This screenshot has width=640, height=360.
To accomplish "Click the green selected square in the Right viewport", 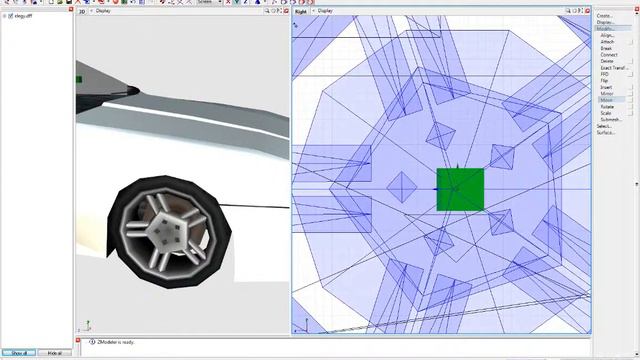I will (x=460, y=189).
